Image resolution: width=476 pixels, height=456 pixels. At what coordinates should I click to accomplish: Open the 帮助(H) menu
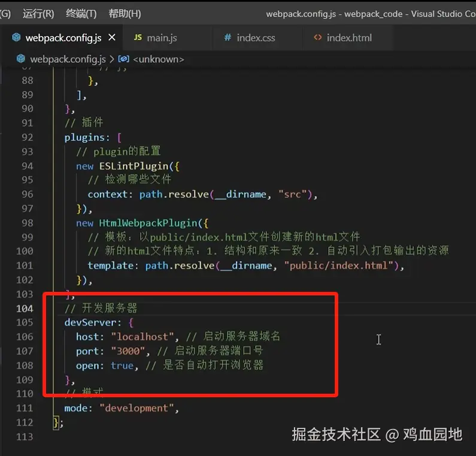(x=125, y=14)
